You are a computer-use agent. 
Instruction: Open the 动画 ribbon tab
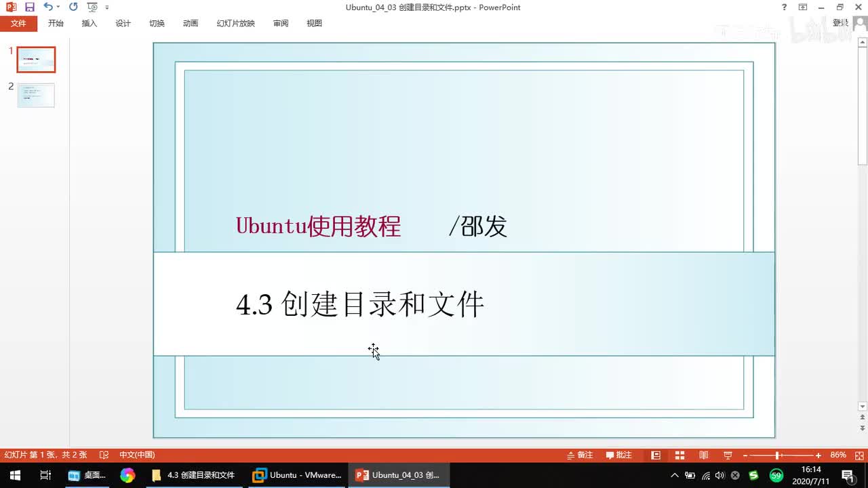click(x=191, y=23)
